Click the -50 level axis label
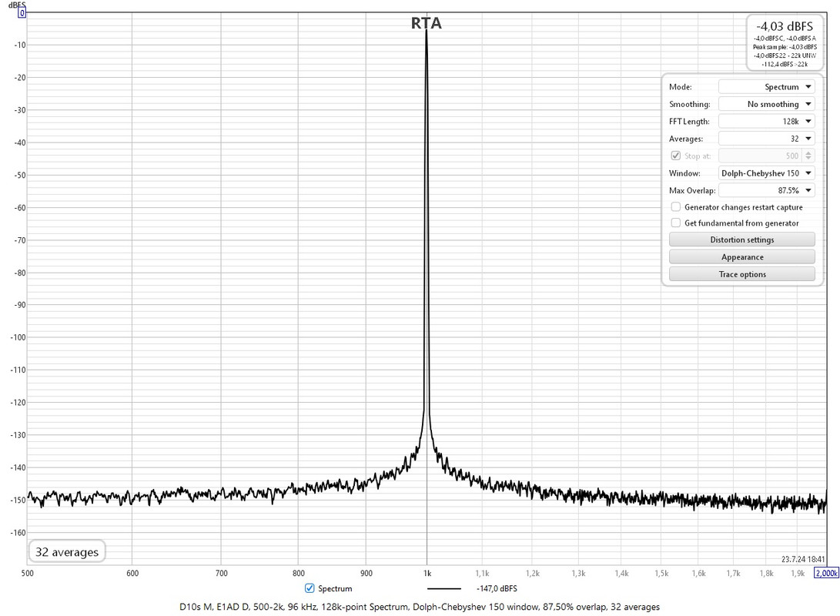840x616 pixels. click(19, 175)
